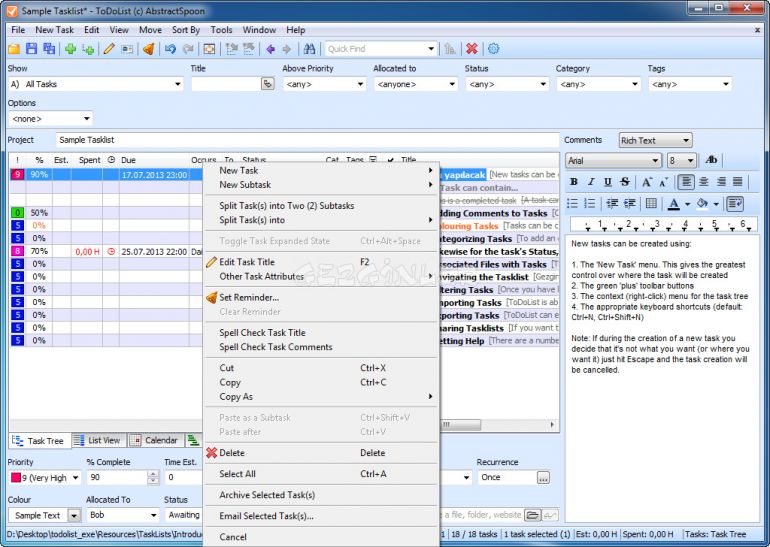The width and height of the screenshot is (770, 547).
Task: Click the maximize tasklist view icon
Action: click(x=209, y=49)
